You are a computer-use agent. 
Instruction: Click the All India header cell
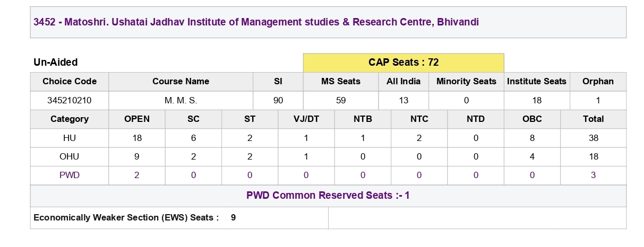tap(403, 82)
